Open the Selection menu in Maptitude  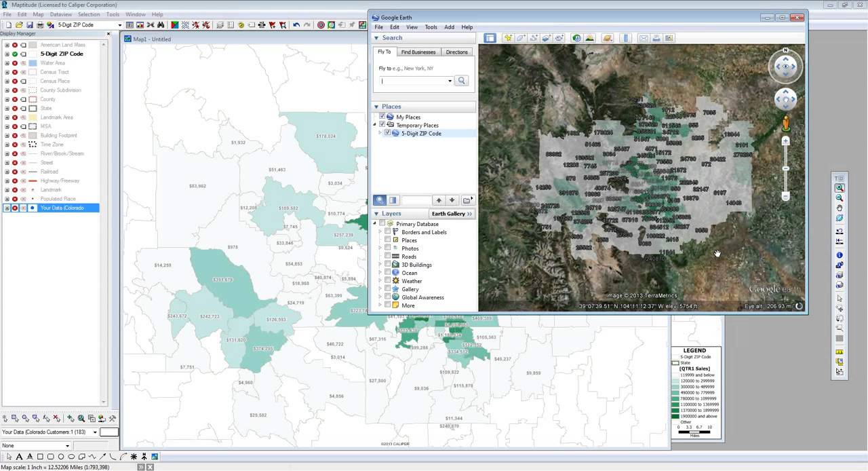point(89,14)
